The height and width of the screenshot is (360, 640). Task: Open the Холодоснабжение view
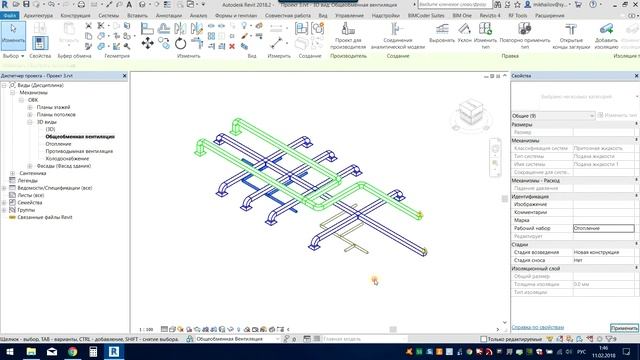pos(67,159)
